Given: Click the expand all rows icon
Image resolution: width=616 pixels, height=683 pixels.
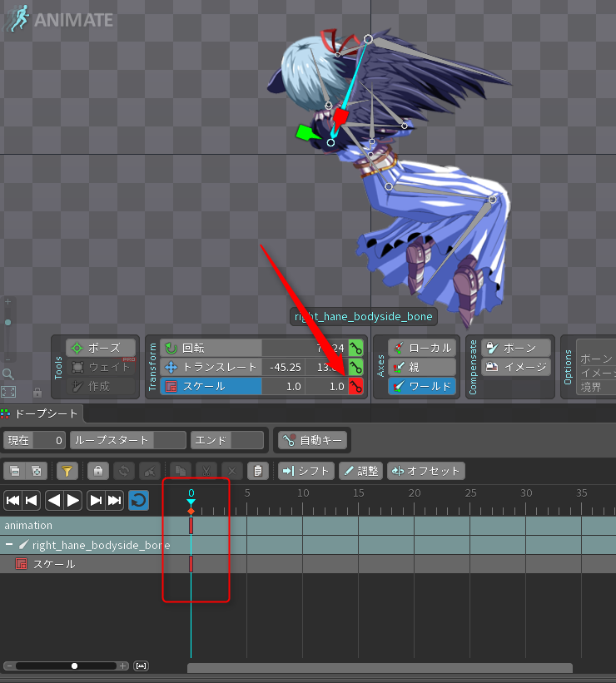Looking at the screenshot, I should pos(36,471).
